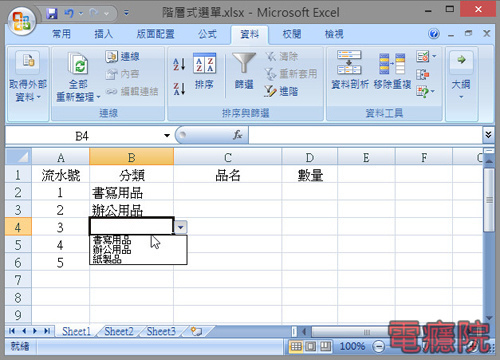This screenshot has width=500, height=360.
Task: Switch to Page Break Preview icon
Action: click(x=326, y=347)
